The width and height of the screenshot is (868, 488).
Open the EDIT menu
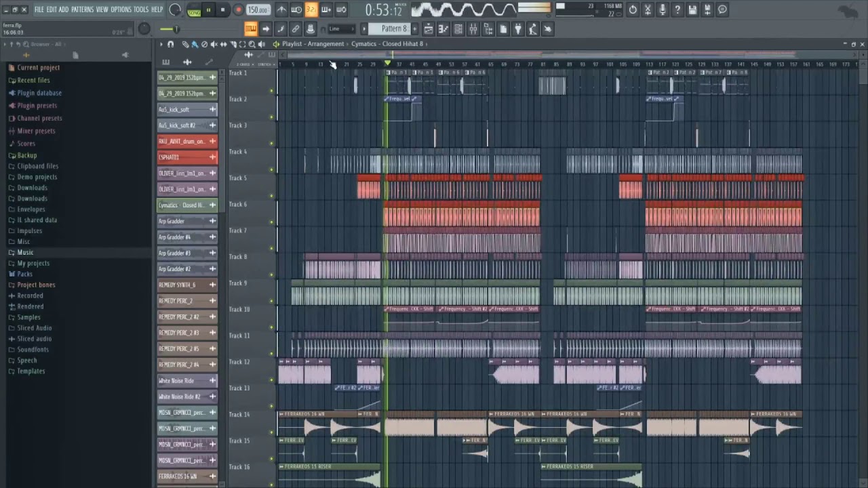[52, 9]
